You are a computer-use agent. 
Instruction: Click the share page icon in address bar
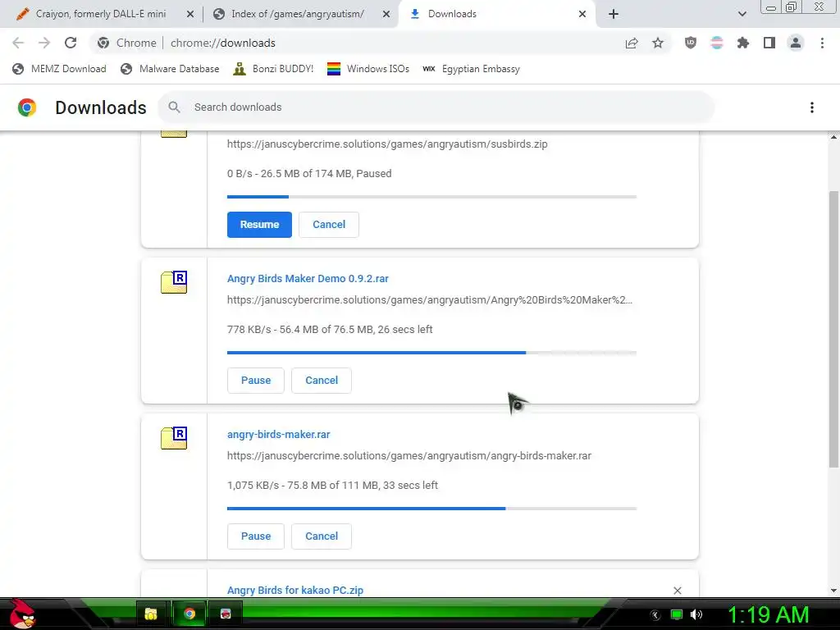[x=632, y=43]
